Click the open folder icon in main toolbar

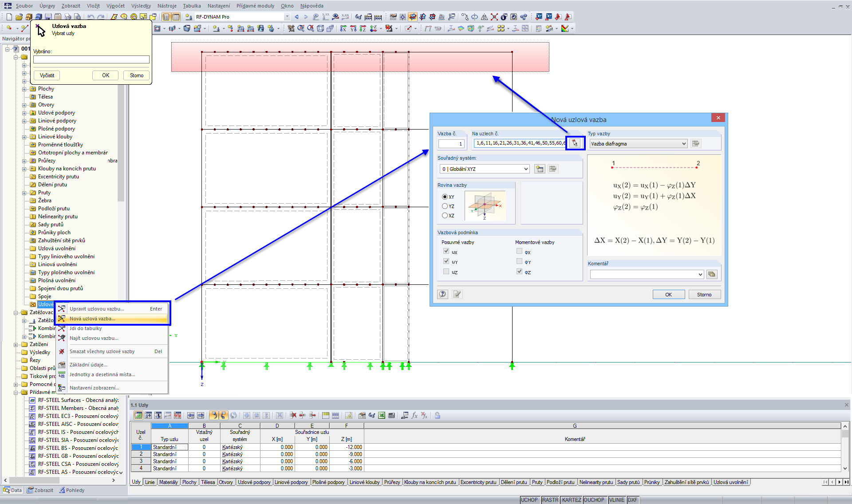(19, 17)
